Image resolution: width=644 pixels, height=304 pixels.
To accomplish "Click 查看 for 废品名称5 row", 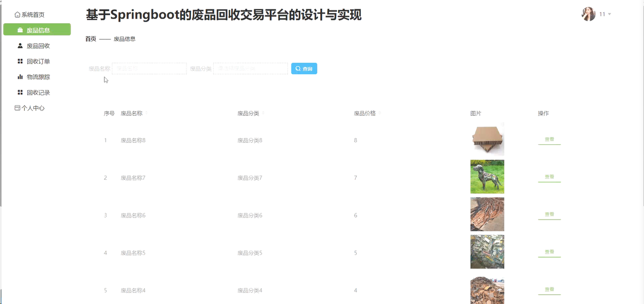I will click(x=549, y=252).
